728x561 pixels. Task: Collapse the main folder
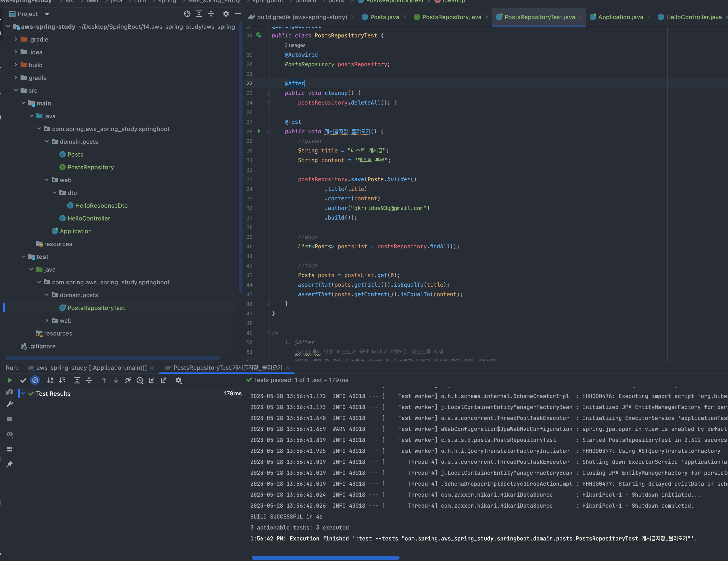click(x=23, y=103)
